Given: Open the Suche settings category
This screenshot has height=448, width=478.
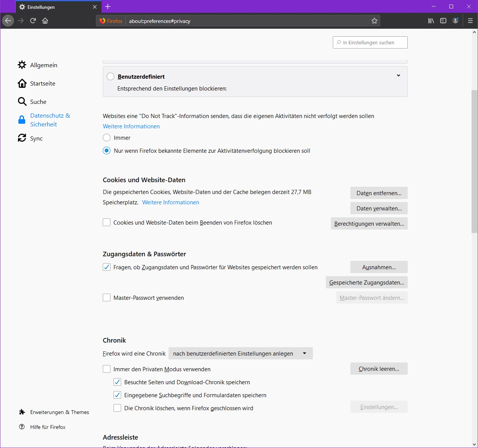Looking at the screenshot, I should tap(32, 102).
